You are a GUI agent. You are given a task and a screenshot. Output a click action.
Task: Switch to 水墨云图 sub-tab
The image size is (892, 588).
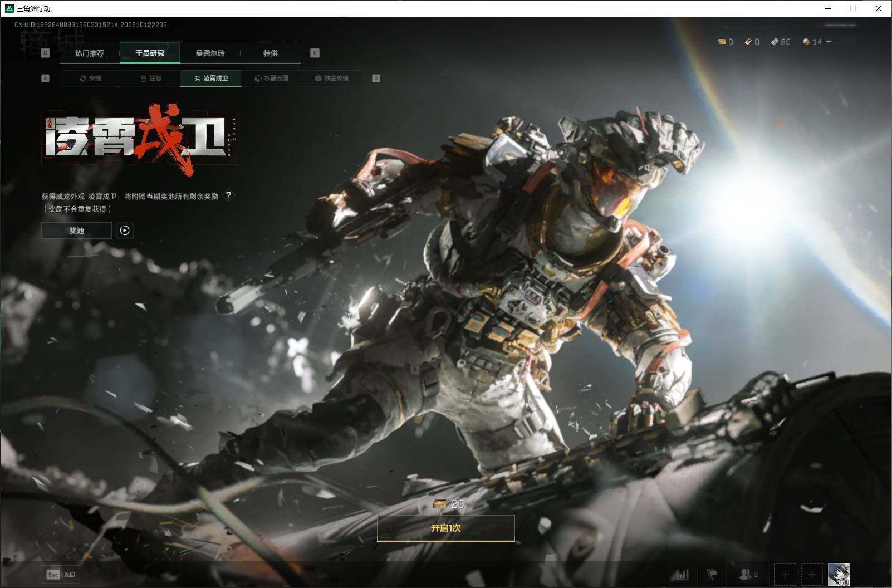tap(271, 79)
